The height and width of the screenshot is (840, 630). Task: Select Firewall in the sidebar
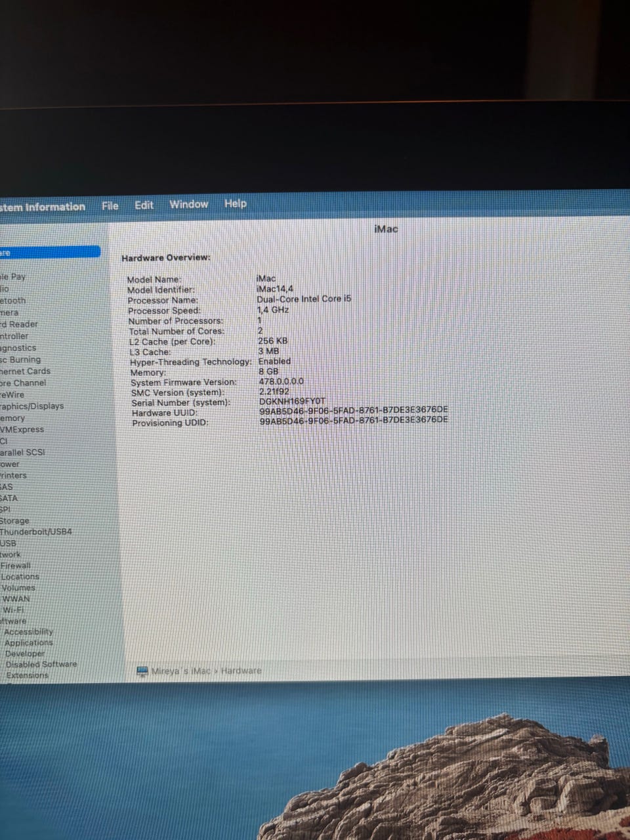[16, 566]
